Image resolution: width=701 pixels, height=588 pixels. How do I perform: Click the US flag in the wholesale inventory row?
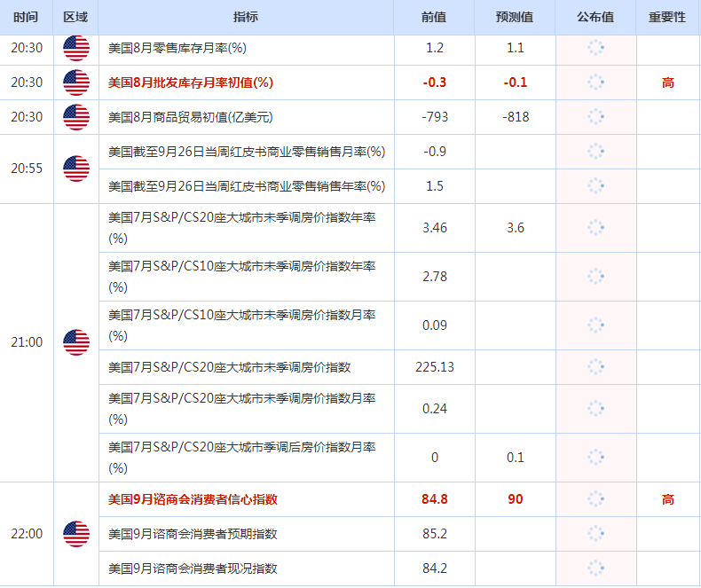coord(76,82)
